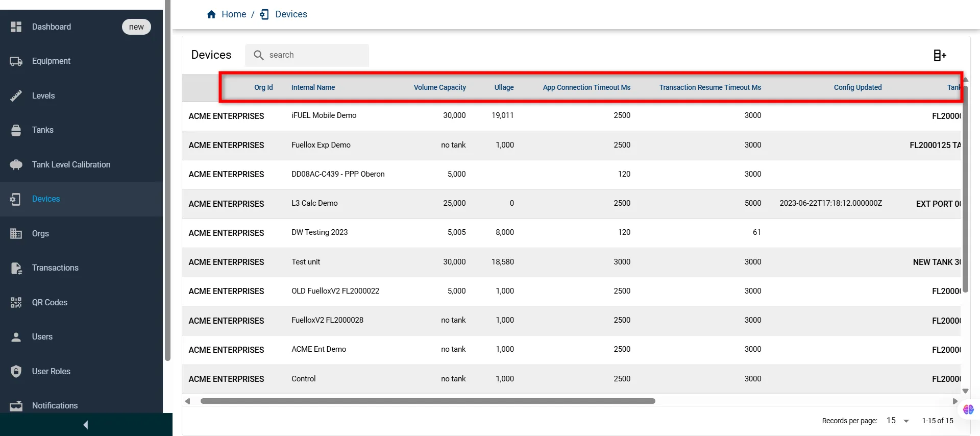Screen dimensions: 980x436
Task: Click the Equipment truck icon
Action: coord(16,61)
